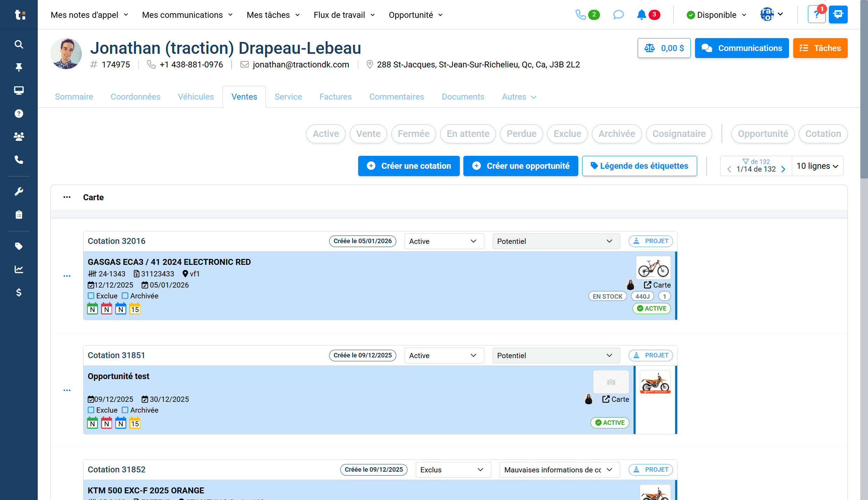The image size is (868, 500).
Task: Open the 10 lignes rows dropdown
Action: click(x=817, y=166)
